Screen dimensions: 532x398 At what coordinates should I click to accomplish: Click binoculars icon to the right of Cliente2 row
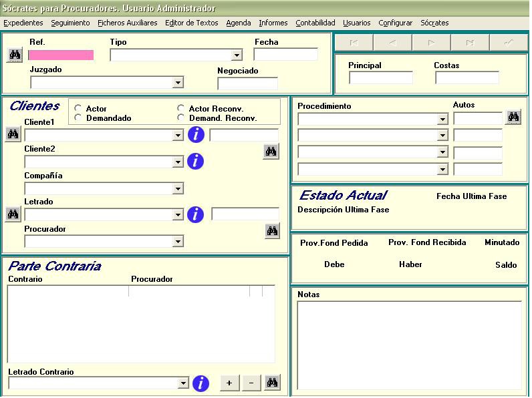point(271,151)
